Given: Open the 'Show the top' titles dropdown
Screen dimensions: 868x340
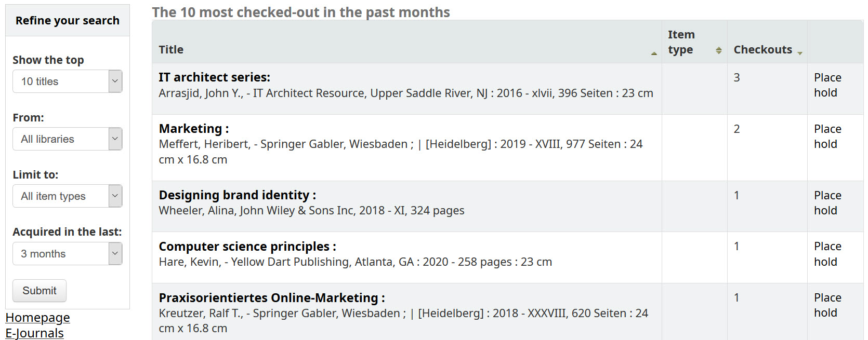Looking at the screenshot, I should pyautogui.click(x=68, y=81).
